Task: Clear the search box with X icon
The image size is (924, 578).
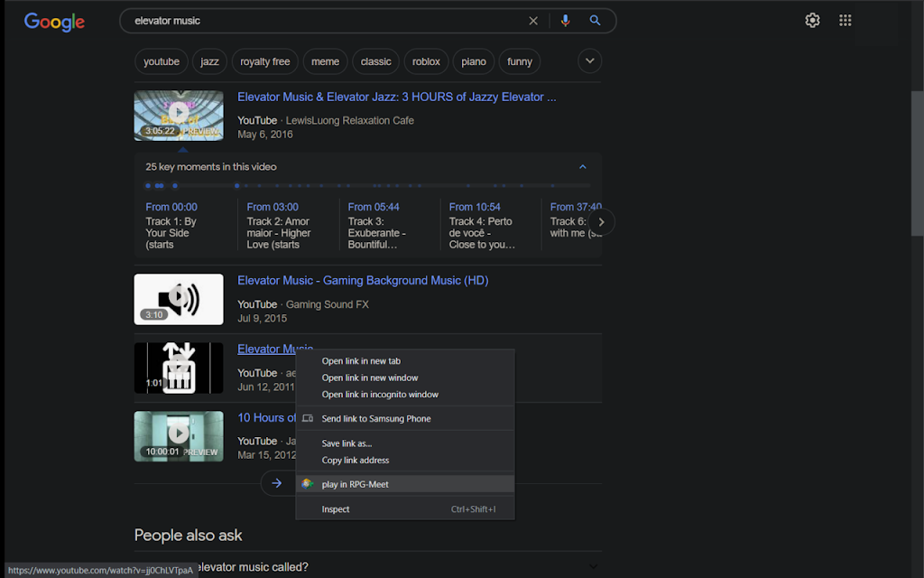Action: (x=532, y=21)
